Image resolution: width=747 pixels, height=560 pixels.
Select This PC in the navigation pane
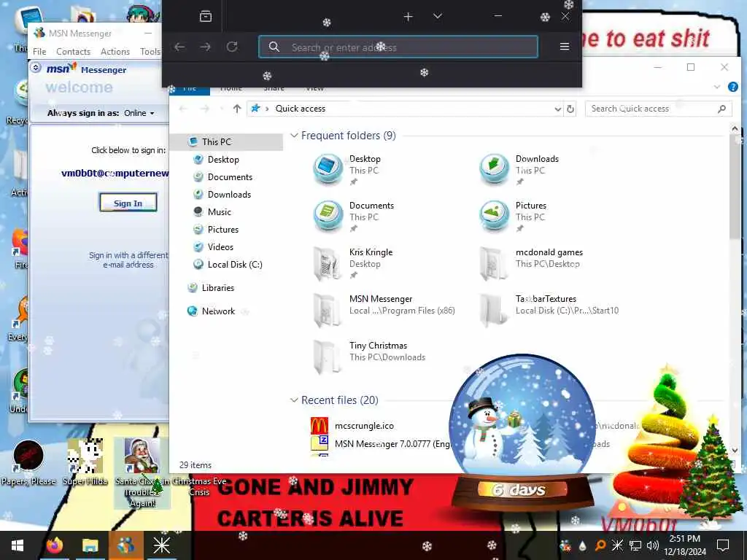[217, 141]
